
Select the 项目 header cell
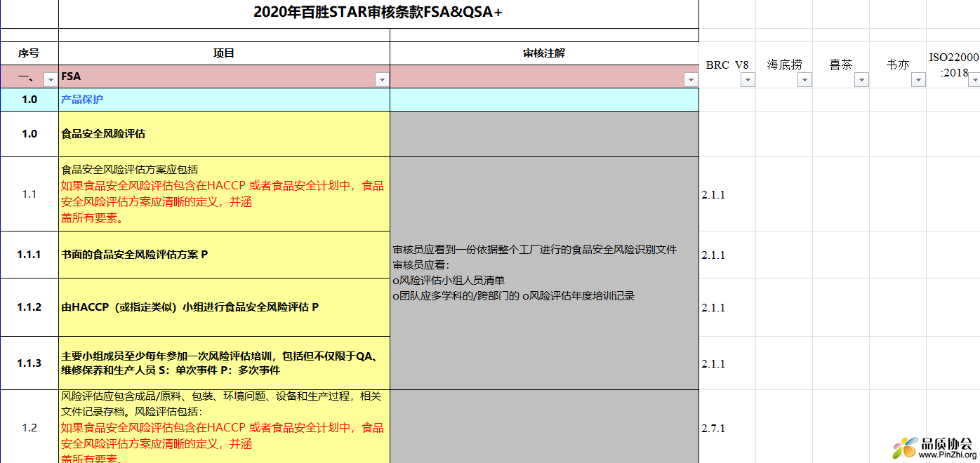[x=224, y=53]
